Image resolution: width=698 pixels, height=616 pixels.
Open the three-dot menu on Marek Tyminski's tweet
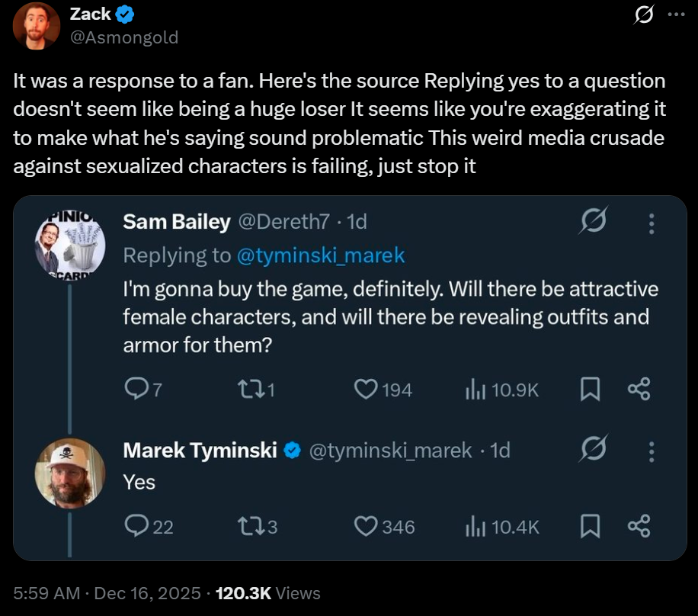[x=651, y=451]
